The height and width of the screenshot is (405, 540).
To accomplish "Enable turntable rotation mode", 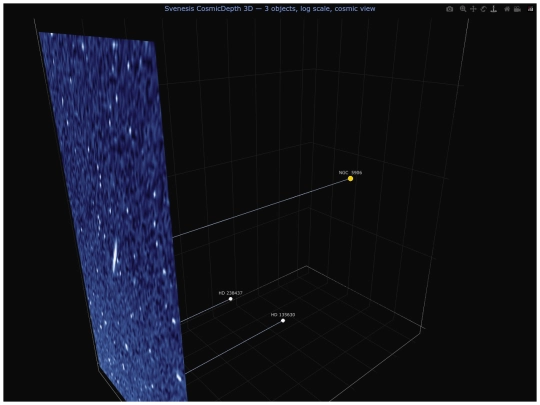I will (x=494, y=9).
